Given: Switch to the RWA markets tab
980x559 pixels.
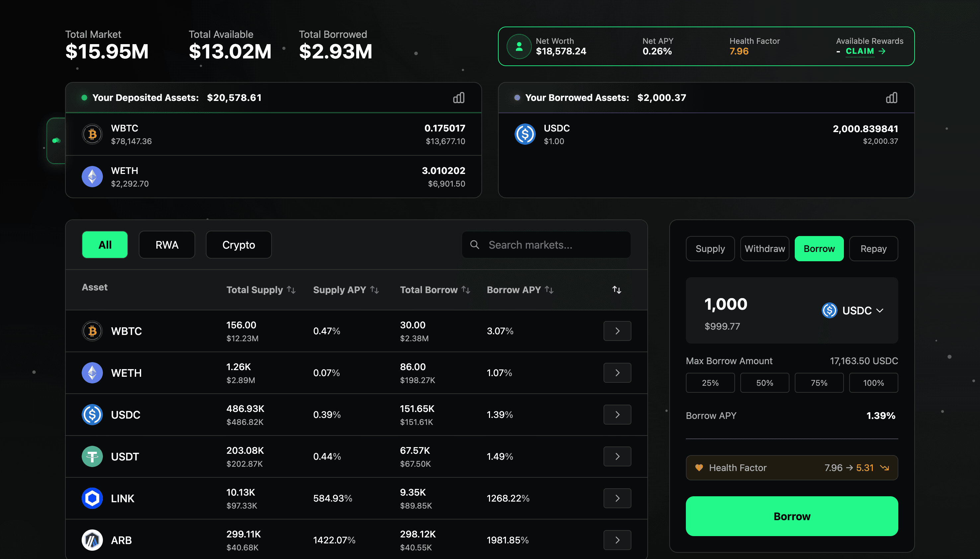Looking at the screenshot, I should pyautogui.click(x=167, y=245).
